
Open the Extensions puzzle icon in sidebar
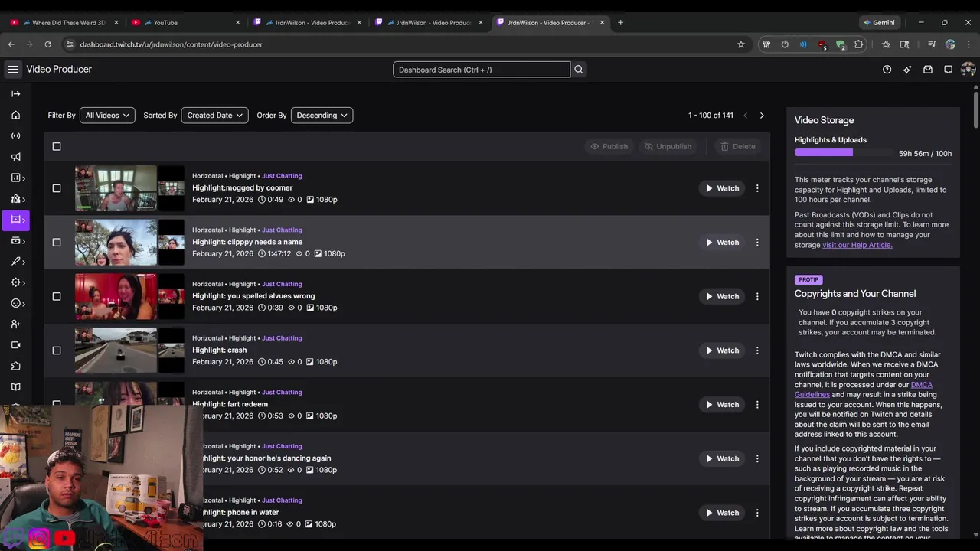coord(15,366)
